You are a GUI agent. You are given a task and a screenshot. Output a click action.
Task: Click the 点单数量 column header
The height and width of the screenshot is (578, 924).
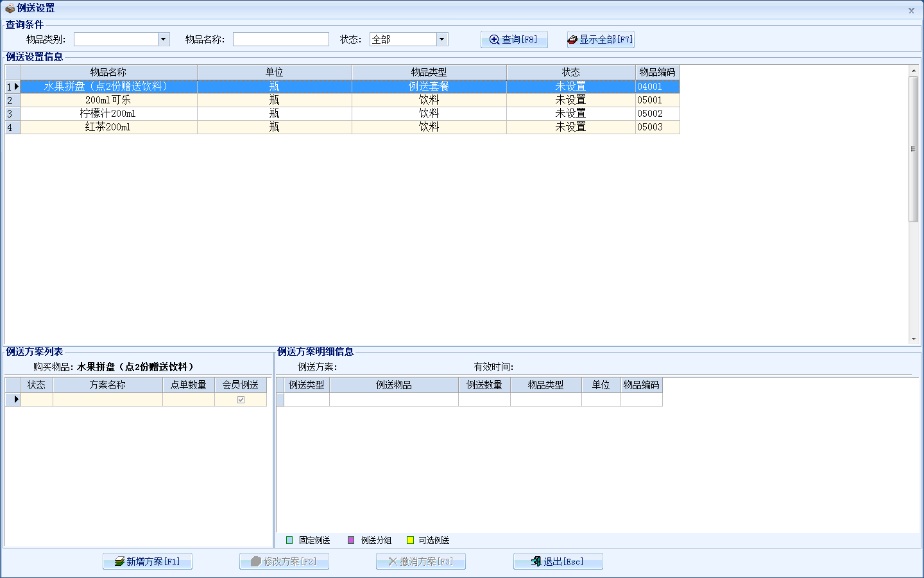[189, 385]
